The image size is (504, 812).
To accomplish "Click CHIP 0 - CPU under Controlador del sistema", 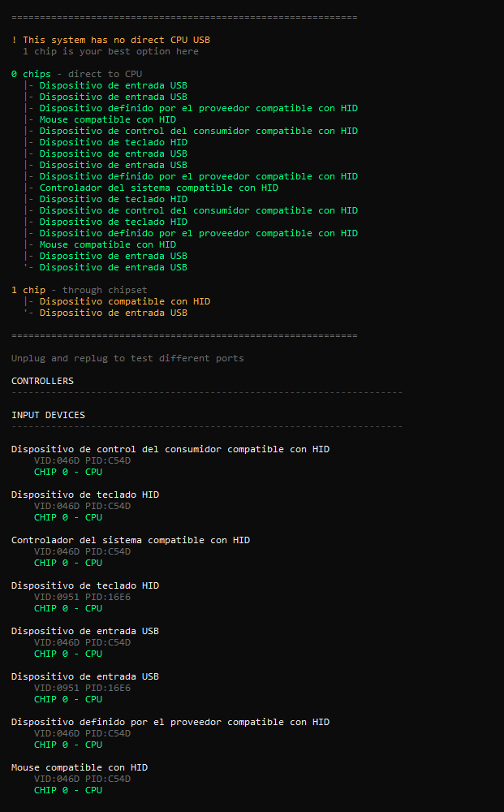I will point(68,564).
